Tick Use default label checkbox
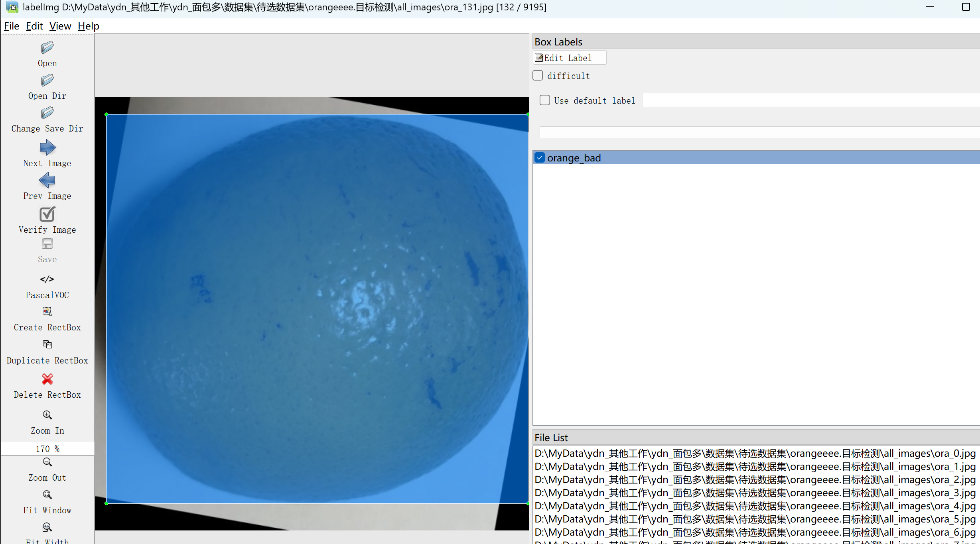Viewport: 980px width, 544px height. tap(544, 100)
